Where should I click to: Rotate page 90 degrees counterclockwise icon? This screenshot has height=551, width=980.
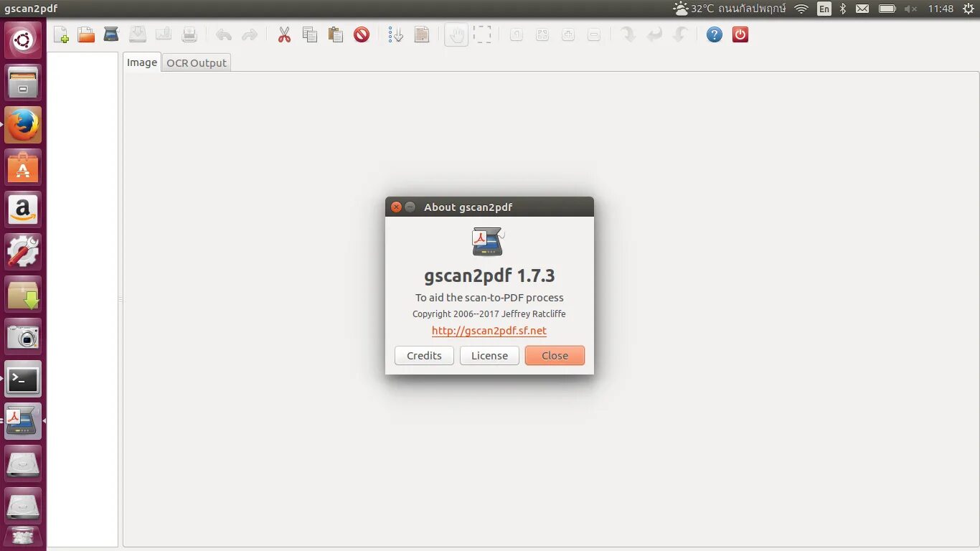click(x=680, y=34)
